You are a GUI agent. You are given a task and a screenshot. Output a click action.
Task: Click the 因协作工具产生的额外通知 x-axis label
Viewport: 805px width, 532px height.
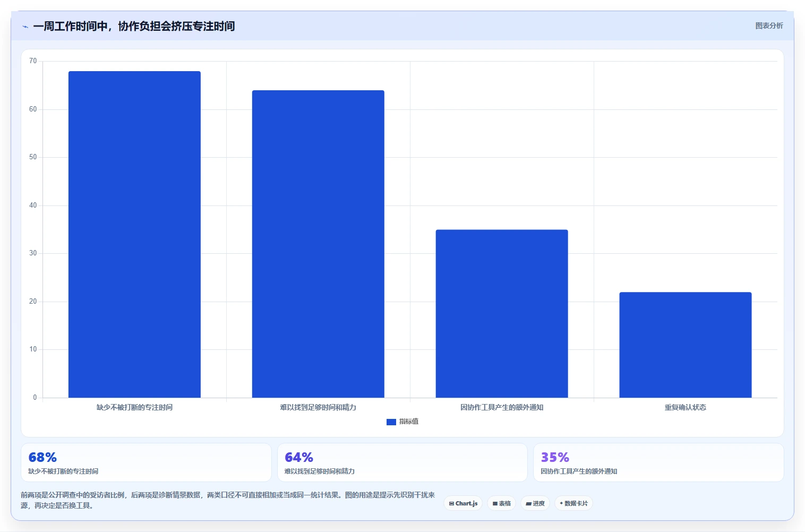point(502,407)
